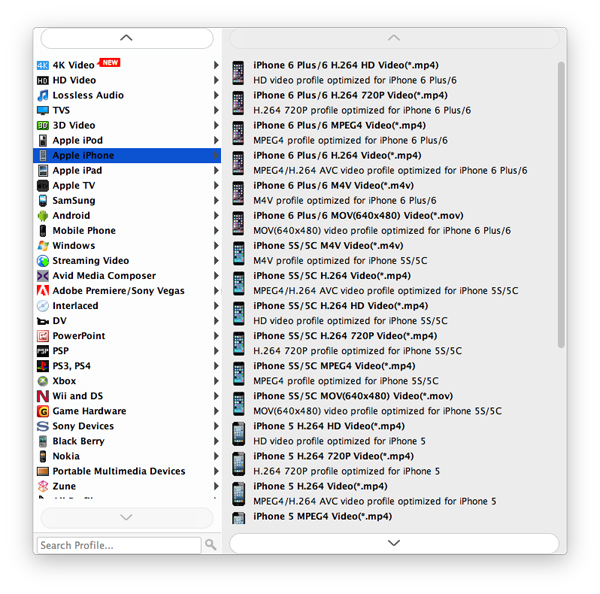
Task: Expand the HD Video submenu arrow
Action: (216, 80)
